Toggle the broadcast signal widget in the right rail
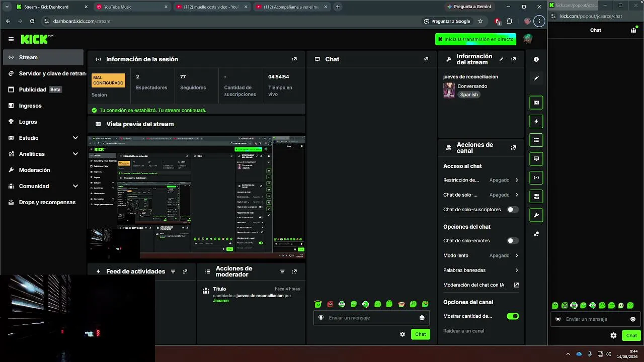The width and height of the screenshot is (644, 362). tap(536, 177)
